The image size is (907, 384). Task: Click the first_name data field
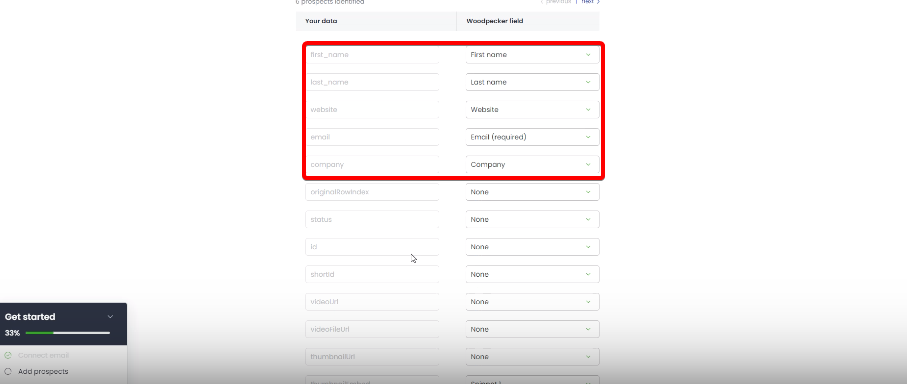[x=372, y=55]
